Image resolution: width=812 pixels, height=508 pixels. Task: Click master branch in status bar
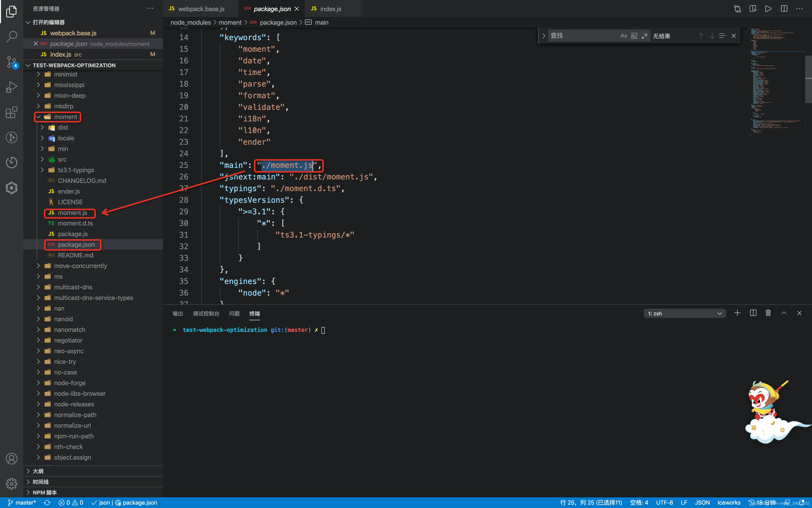[x=22, y=503]
